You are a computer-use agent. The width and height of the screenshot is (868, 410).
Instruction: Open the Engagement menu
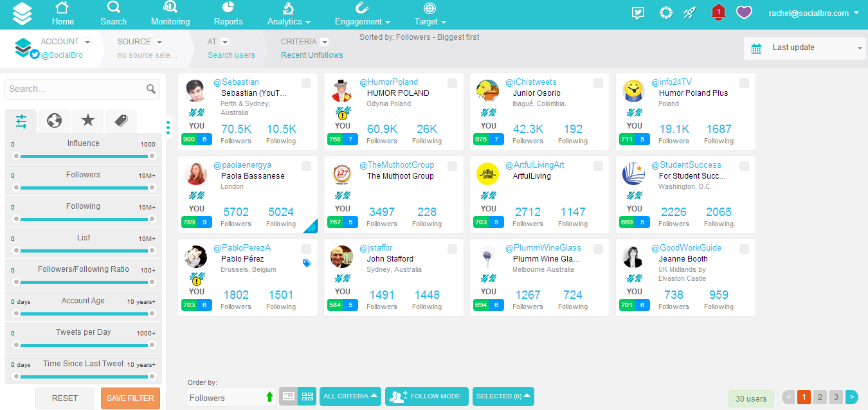(363, 14)
